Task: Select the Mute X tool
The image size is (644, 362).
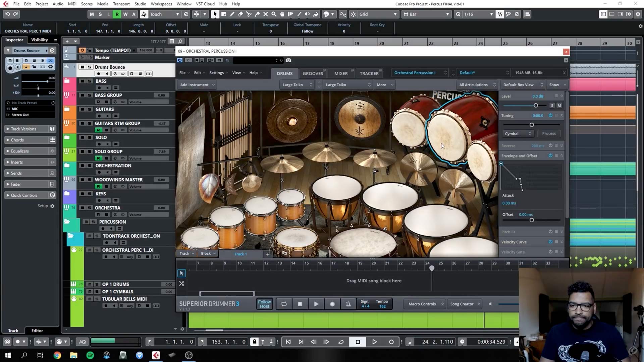Action: [265, 14]
